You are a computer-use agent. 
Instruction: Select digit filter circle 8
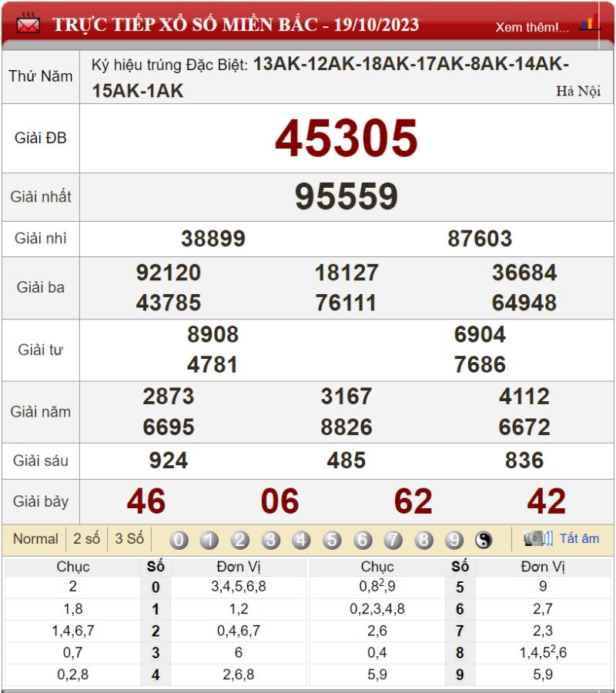point(423,540)
